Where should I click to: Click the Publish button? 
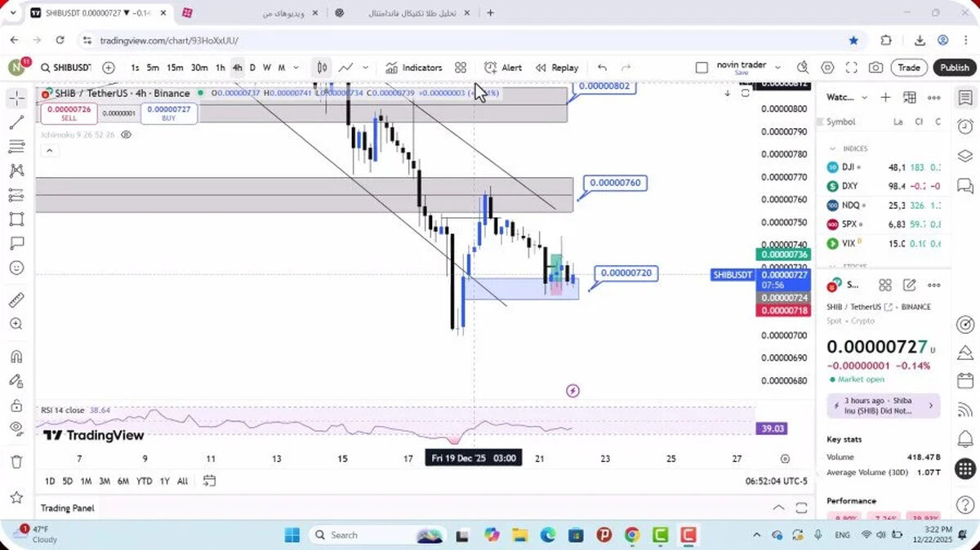[x=954, y=68]
